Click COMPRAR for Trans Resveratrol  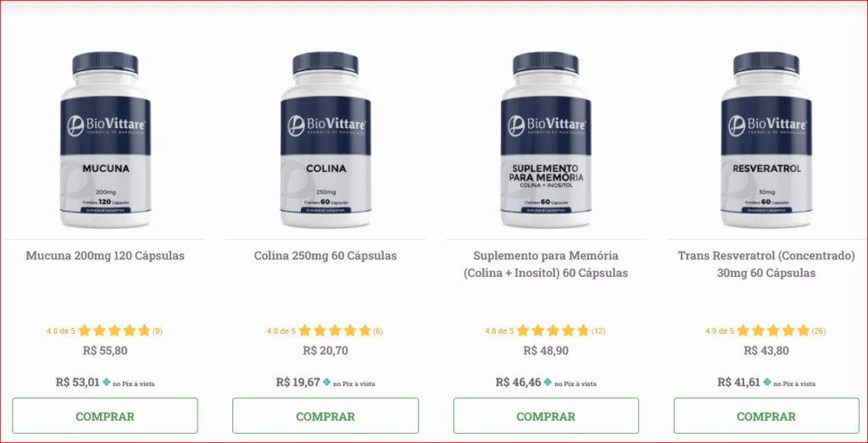[766, 416]
